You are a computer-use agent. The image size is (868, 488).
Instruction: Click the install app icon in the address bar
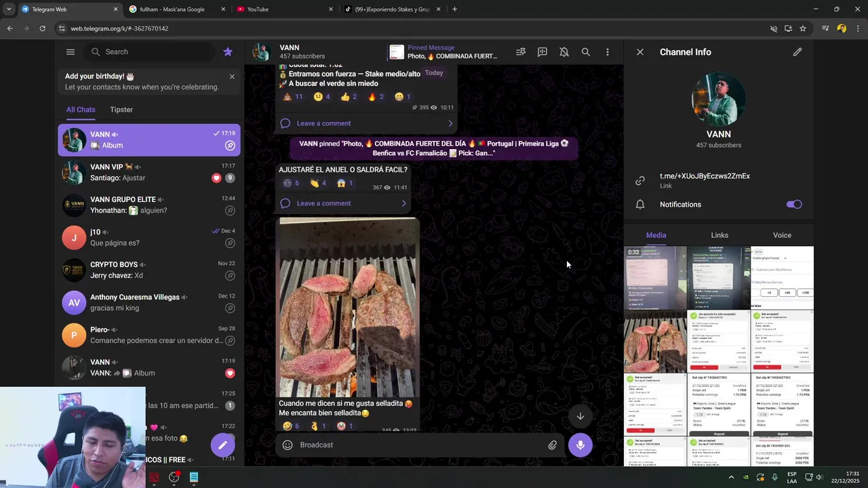pos(788,28)
